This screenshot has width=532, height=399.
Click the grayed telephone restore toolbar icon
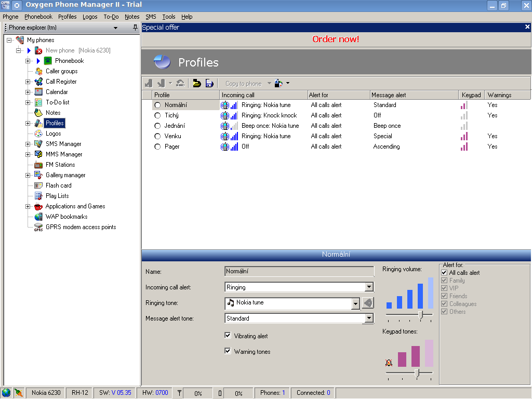180,83
